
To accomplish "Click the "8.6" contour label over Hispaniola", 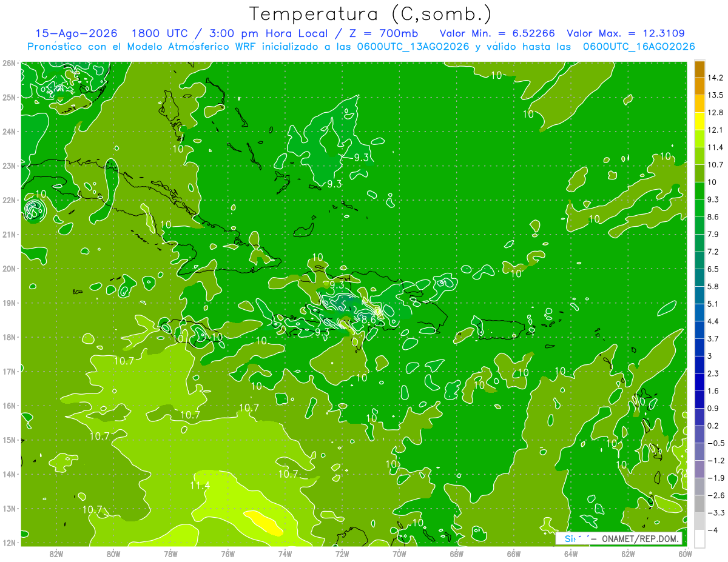I will tap(369, 319).
